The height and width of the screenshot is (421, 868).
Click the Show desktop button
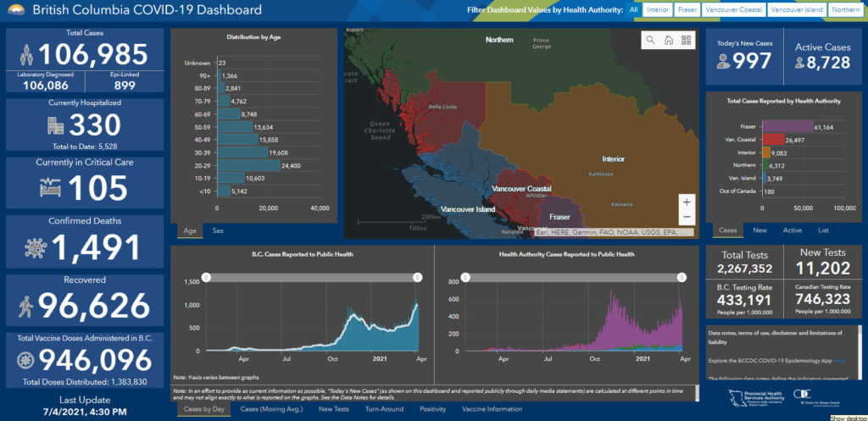click(847, 418)
